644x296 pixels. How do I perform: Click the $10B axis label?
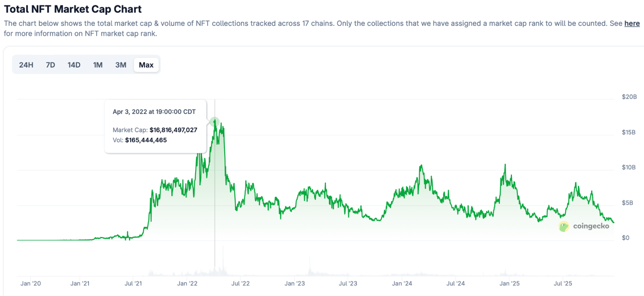coord(628,167)
